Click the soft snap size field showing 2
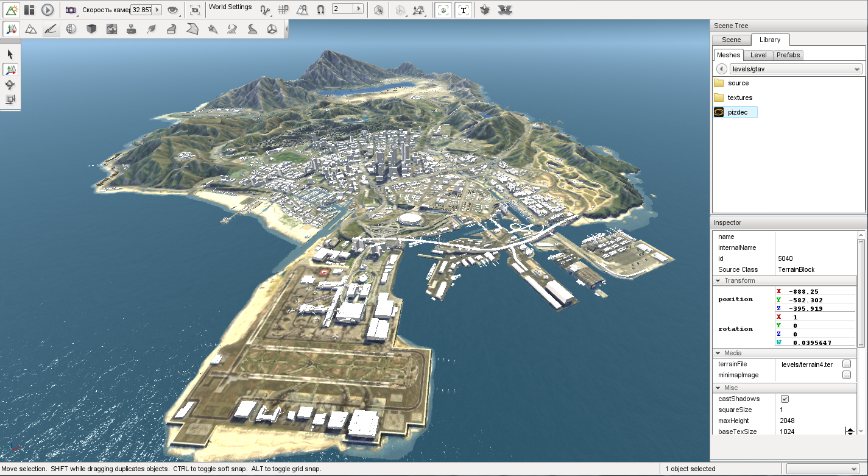This screenshot has height=476, width=868. pos(343,9)
